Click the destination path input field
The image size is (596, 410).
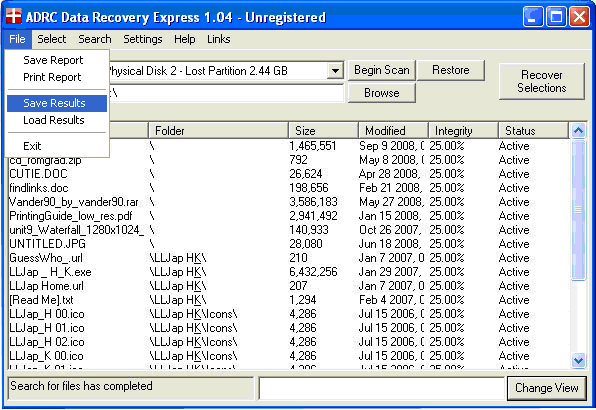tap(226, 93)
